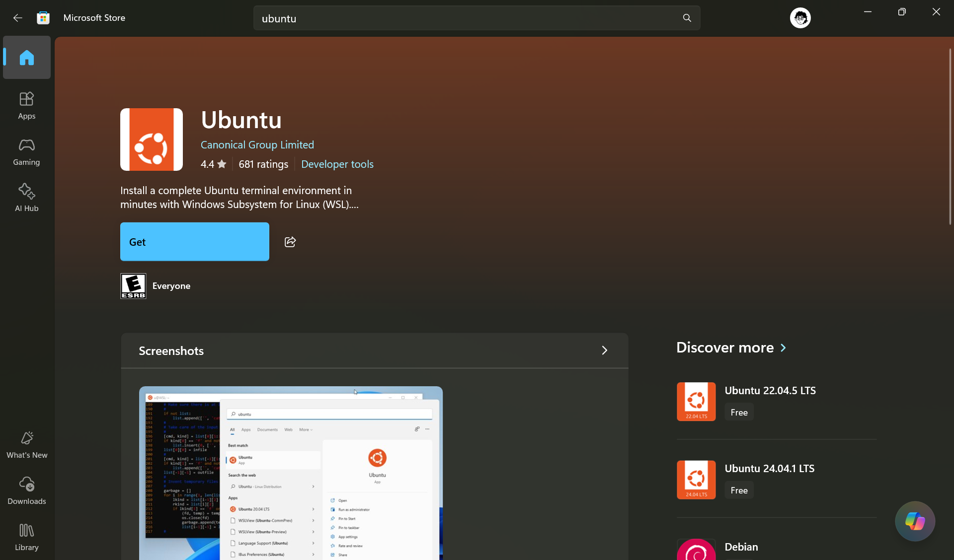Open the Downloads section
This screenshot has height=560, width=954.
pos(27,490)
